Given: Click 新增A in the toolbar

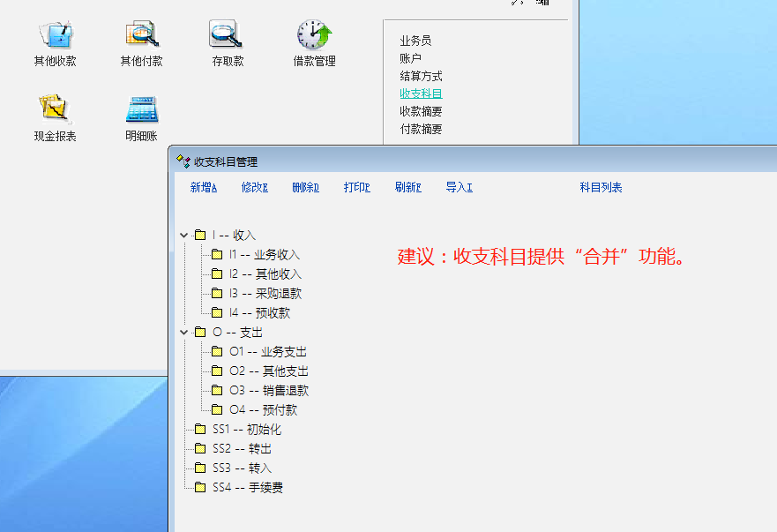Looking at the screenshot, I should pos(203,188).
